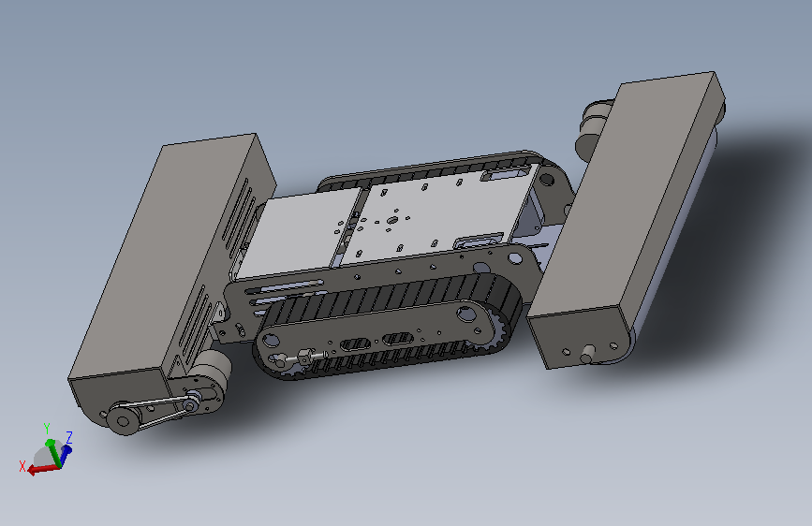Click the green Y axis of the triad

tap(52, 452)
